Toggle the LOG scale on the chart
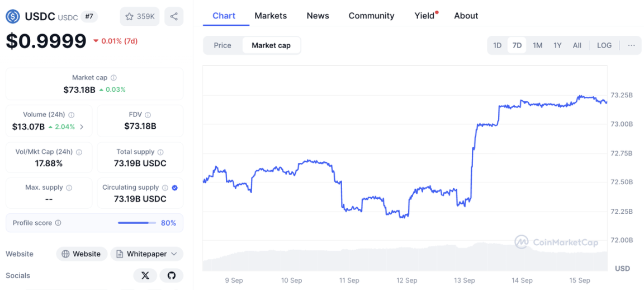This screenshot has height=290, width=644. tap(604, 45)
